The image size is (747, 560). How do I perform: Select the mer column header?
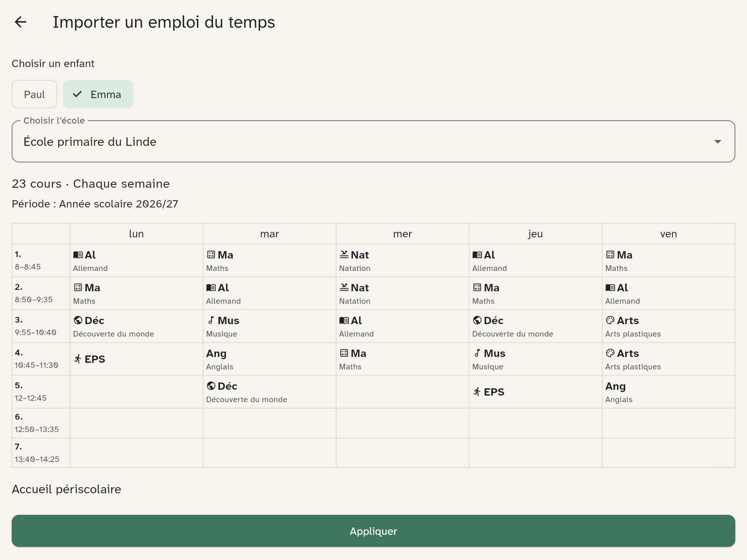tap(403, 234)
